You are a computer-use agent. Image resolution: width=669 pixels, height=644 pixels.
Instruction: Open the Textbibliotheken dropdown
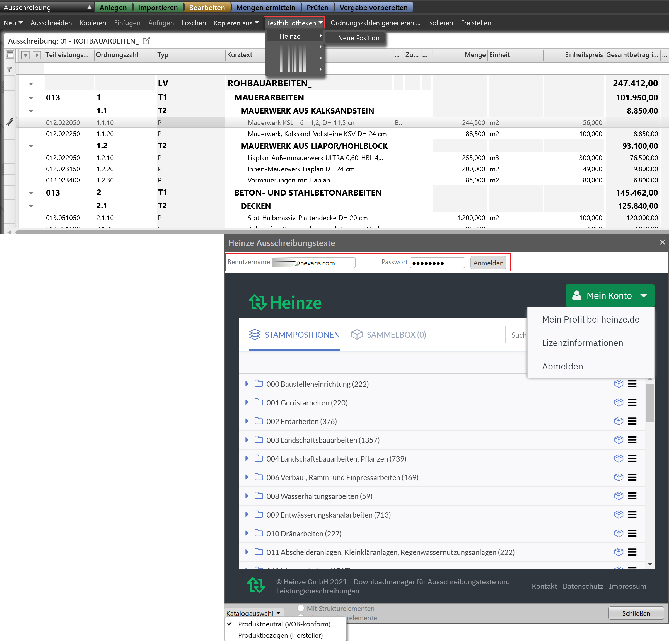294,23
